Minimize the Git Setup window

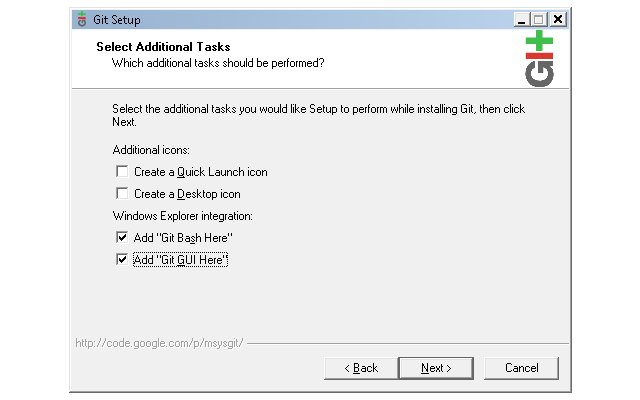[521, 19]
